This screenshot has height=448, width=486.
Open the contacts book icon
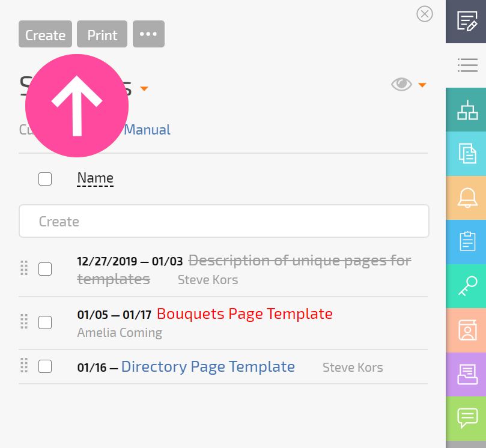point(467,330)
